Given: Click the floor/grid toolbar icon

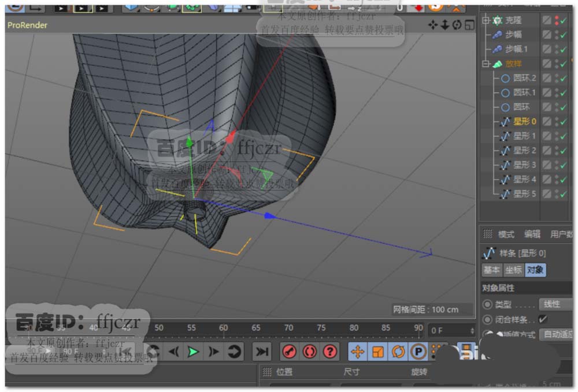Looking at the screenshot, I should 232,8.
